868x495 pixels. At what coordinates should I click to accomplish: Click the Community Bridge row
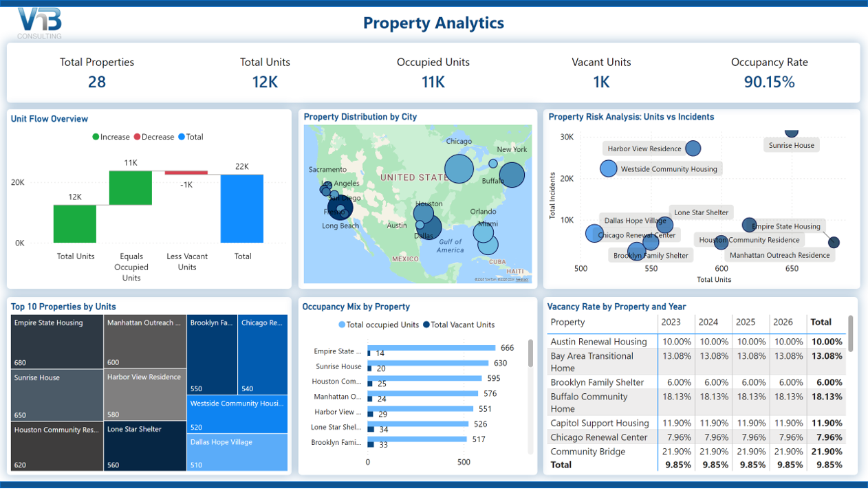point(696,452)
